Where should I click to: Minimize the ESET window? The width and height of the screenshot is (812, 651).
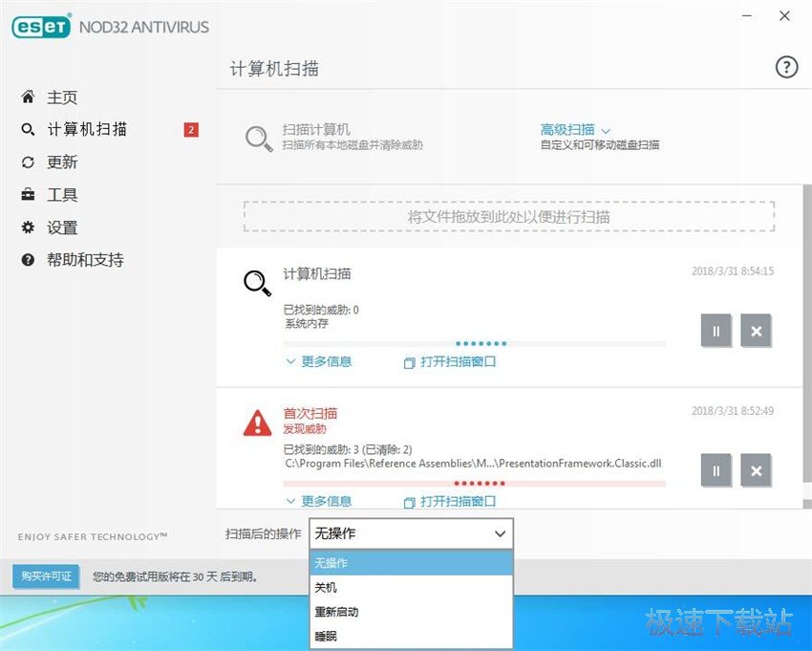747,16
